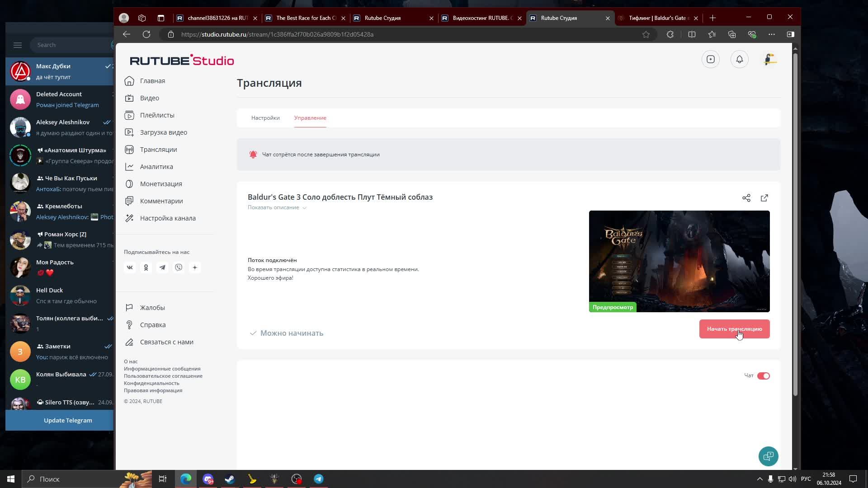The height and width of the screenshot is (488, 868).
Task: Open the hamburger menu in Telegram
Action: point(18,45)
